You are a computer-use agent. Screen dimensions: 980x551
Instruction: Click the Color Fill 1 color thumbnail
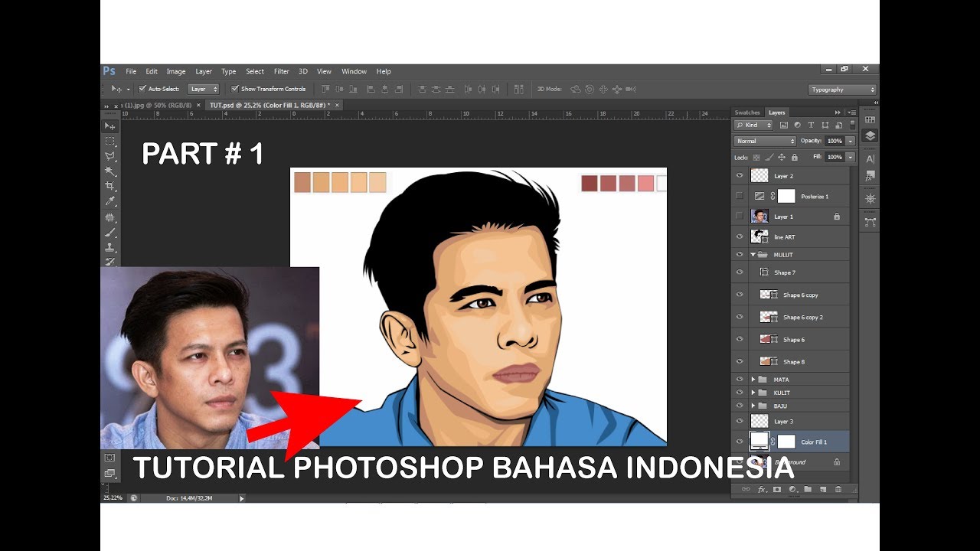coord(759,441)
